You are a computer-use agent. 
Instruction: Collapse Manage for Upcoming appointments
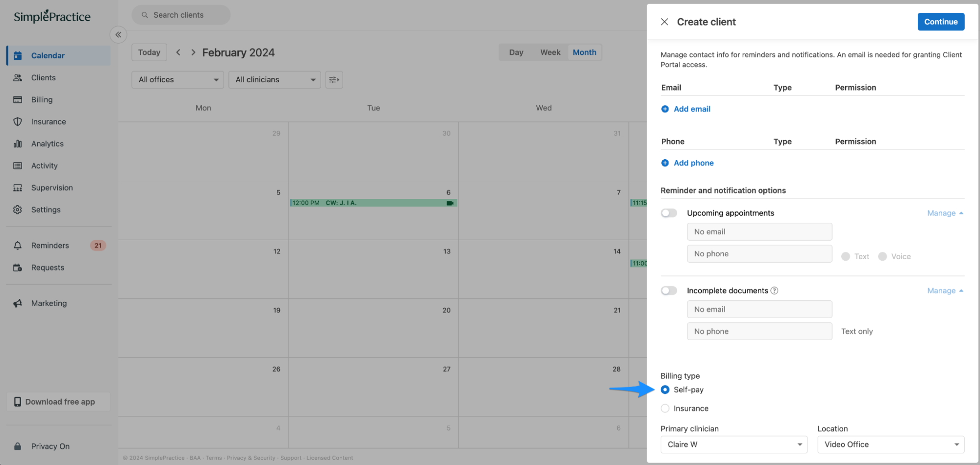coord(945,213)
